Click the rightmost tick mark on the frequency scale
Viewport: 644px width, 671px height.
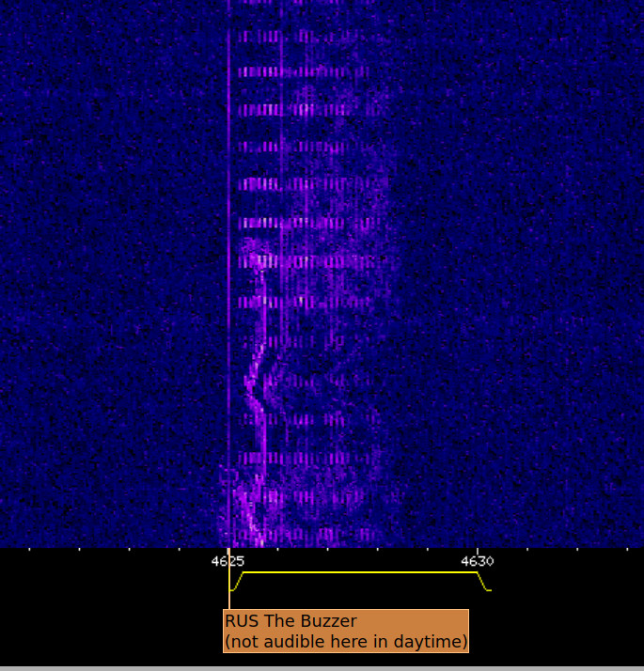click(x=626, y=550)
